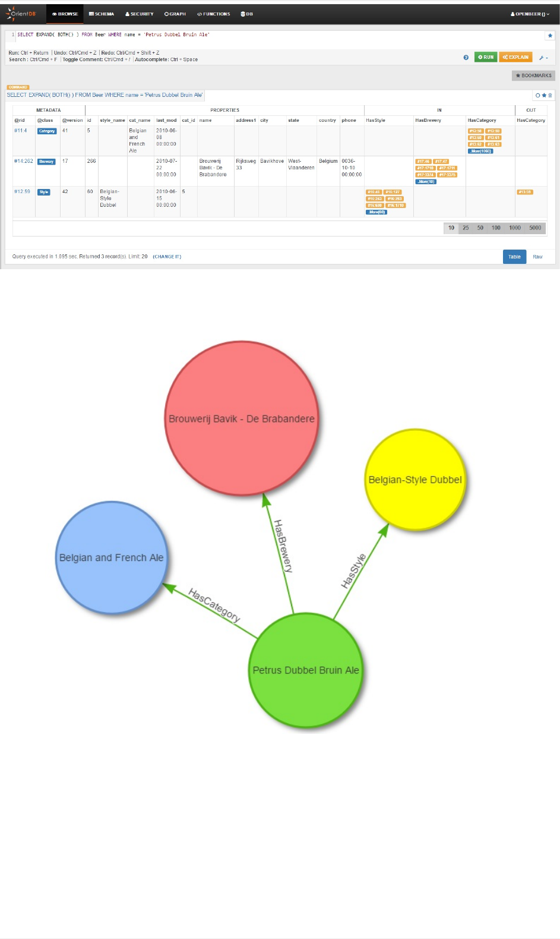This screenshot has height=939, width=560.
Task: Open the OPENBEER user dropdown
Action: (x=530, y=14)
